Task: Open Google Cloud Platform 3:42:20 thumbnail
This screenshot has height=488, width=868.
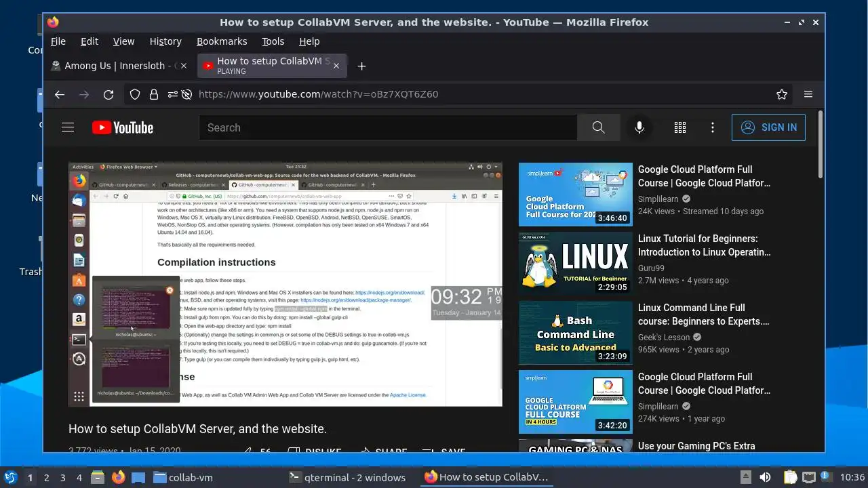Action: tap(576, 402)
